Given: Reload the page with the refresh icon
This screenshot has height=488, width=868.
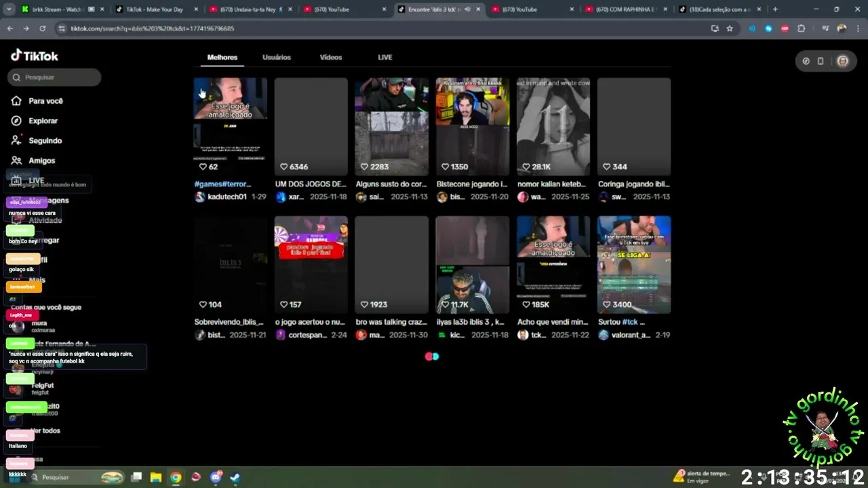Looking at the screenshot, I should point(42,28).
